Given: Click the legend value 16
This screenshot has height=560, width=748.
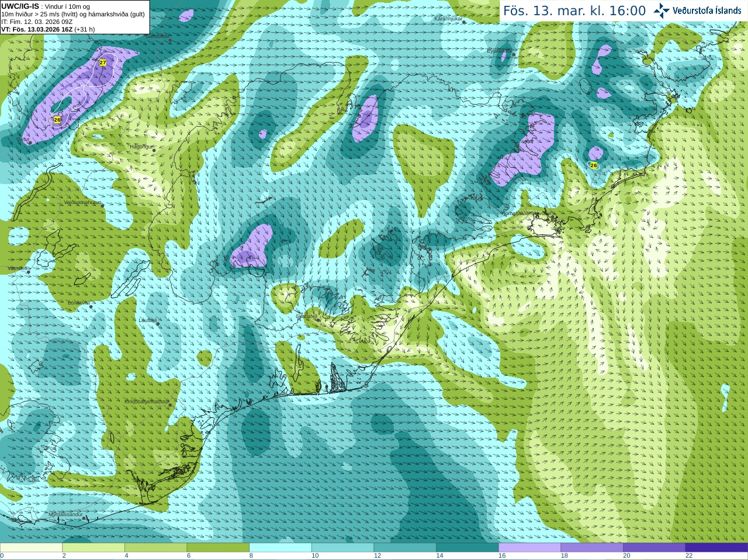Looking at the screenshot, I should coord(502,556).
